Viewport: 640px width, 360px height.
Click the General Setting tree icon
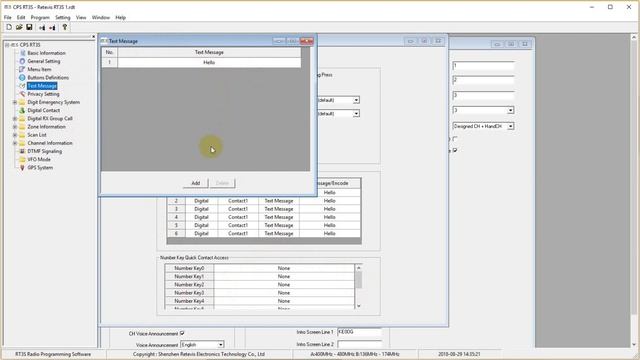point(22,61)
